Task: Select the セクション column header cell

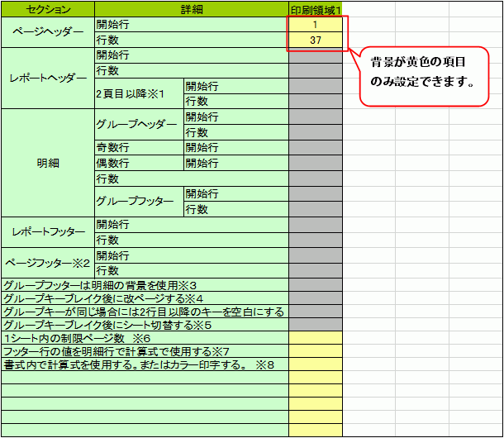Action: (x=48, y=9)
